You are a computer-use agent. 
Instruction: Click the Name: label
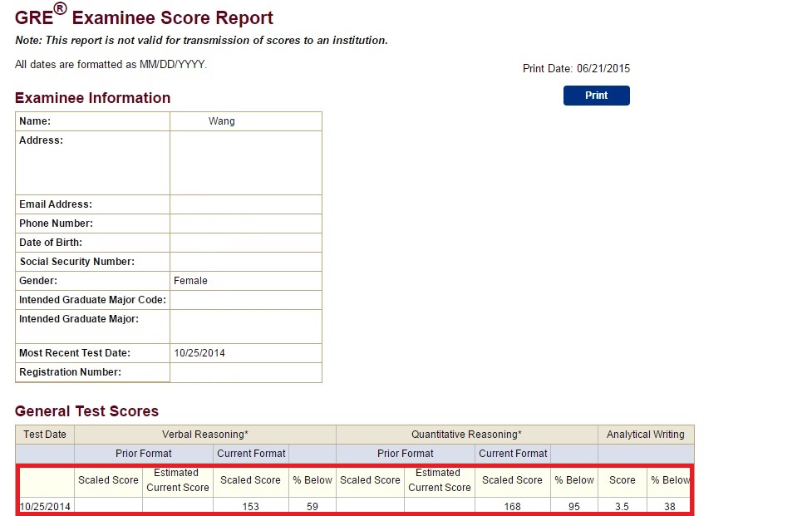[35, 121]
